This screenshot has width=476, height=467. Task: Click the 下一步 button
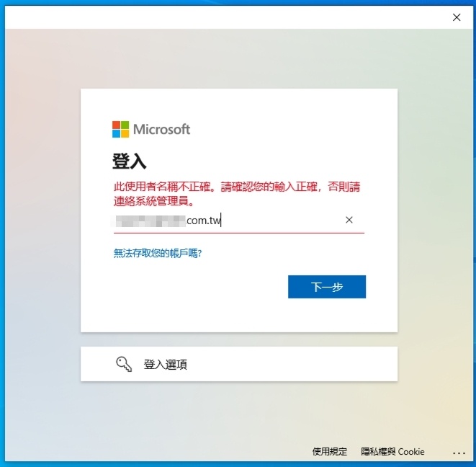click(x=327, y=287)
